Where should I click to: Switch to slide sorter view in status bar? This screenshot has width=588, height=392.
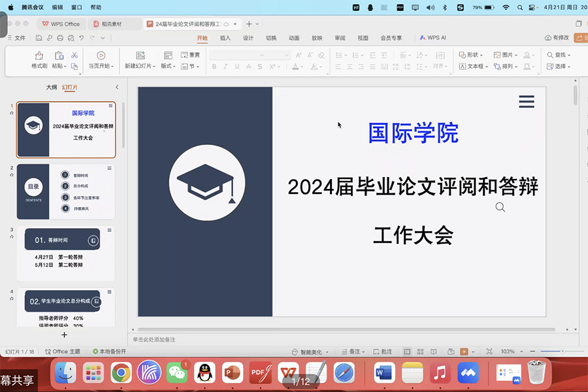(x=419, y=351)
